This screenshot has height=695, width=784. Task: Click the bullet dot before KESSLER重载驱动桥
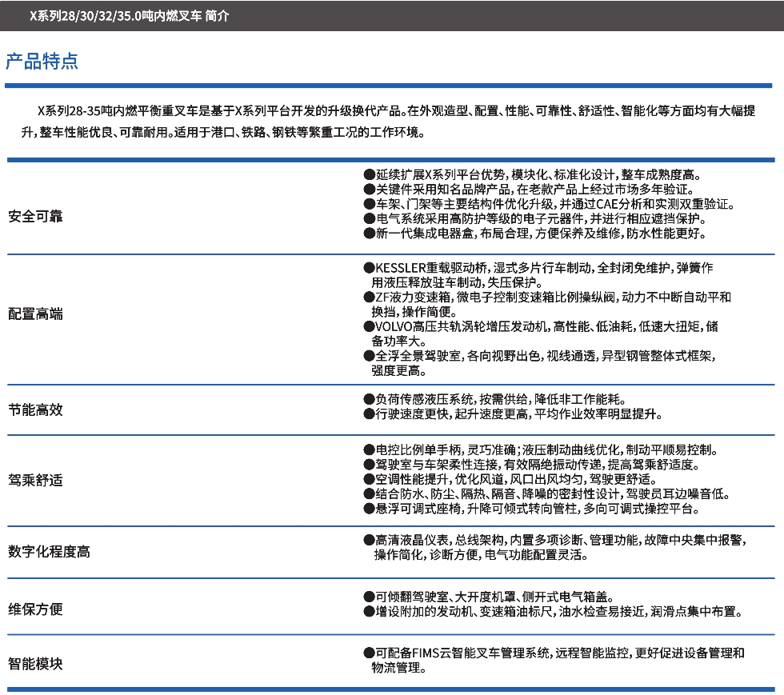coord(369,268)
